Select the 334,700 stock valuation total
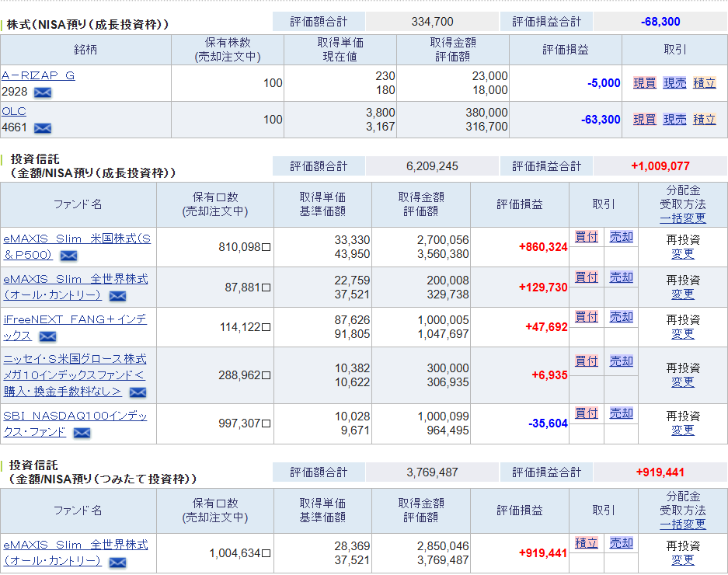The width and height of the screenshot is (728, 575). click(x=432, y=22)
